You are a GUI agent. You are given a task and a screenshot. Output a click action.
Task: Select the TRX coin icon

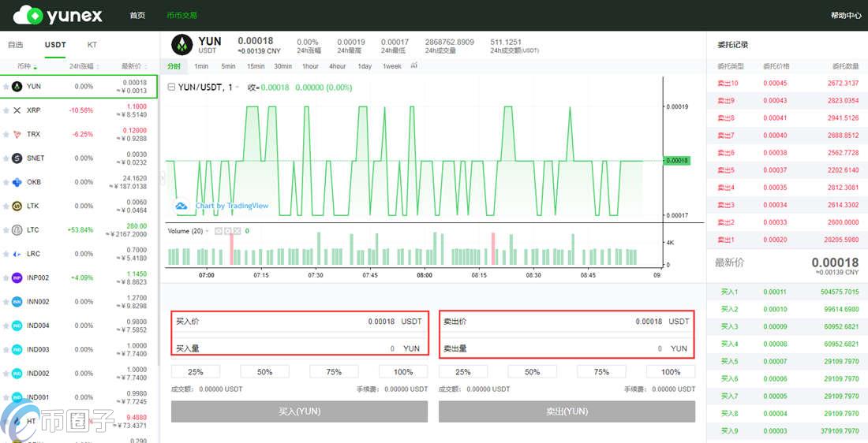tap(17, 134)
